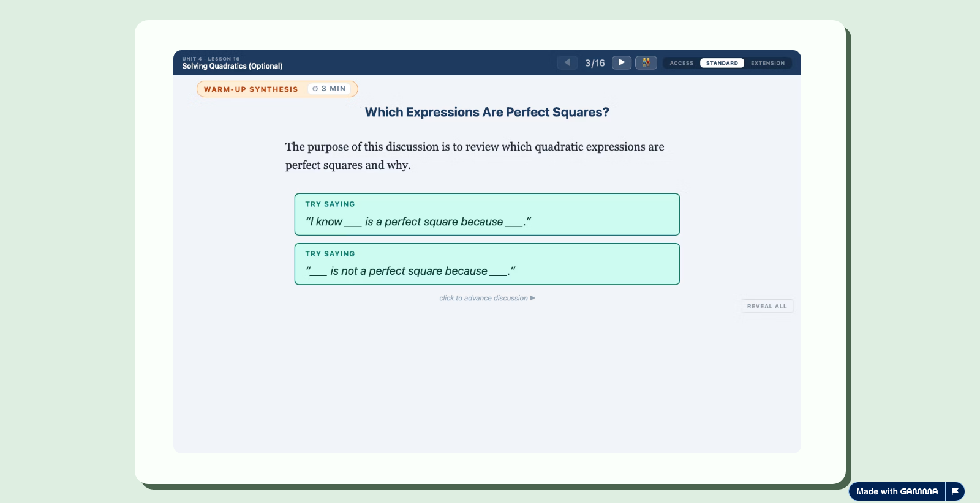Click the flag icon next to Made with Gamma

click(x=954, y=491)
